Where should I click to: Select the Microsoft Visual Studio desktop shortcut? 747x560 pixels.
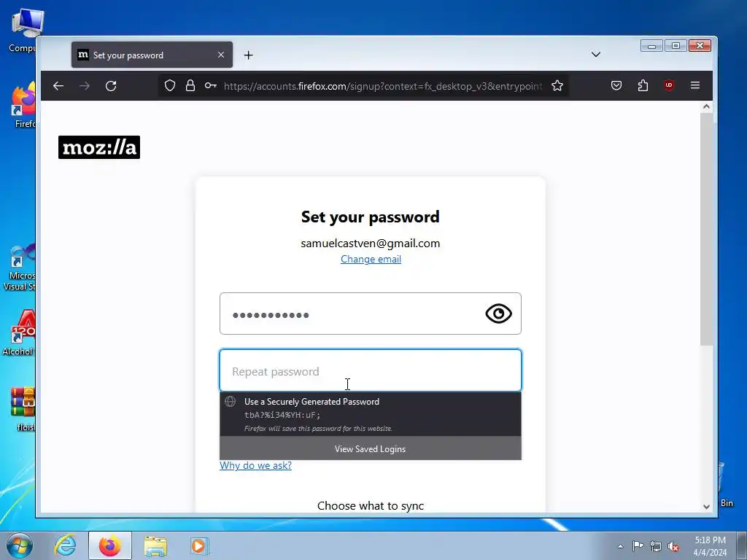click(x=19, y=268)
